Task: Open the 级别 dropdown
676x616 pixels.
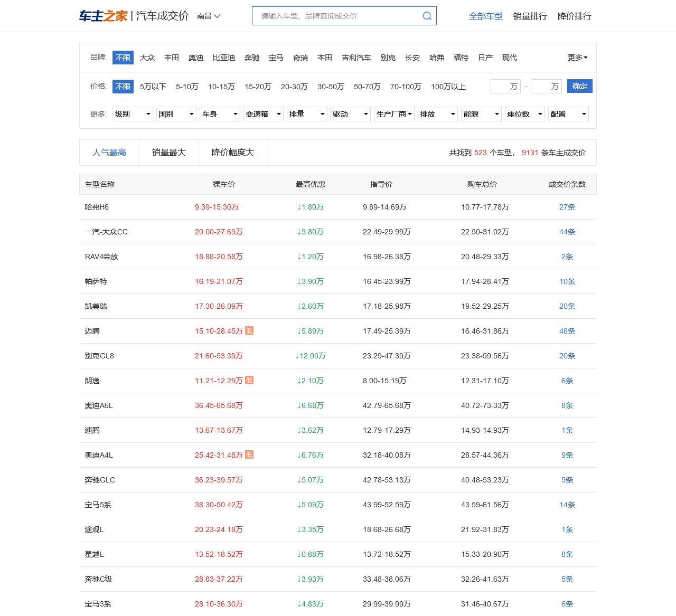Action: [x=133, y=114]
